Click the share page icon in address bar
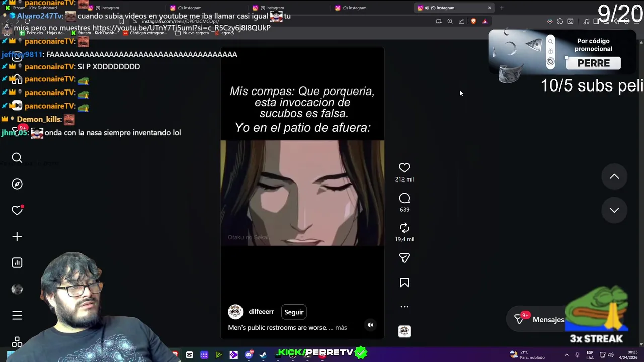644x362 pixels. click(x=462, y=21)
